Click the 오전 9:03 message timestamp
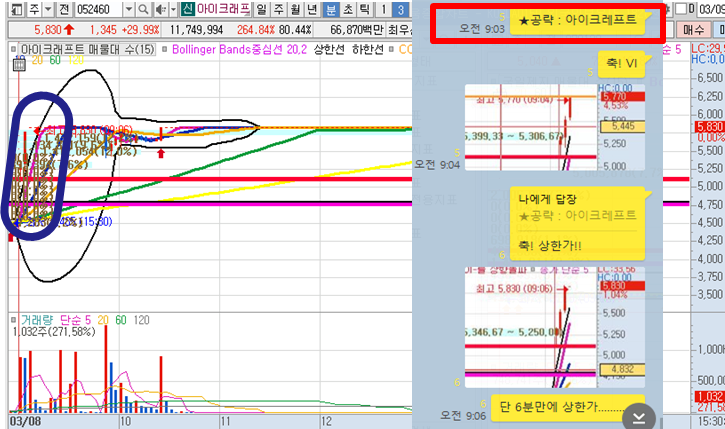The image size is (725, 429). click(482, 29)
